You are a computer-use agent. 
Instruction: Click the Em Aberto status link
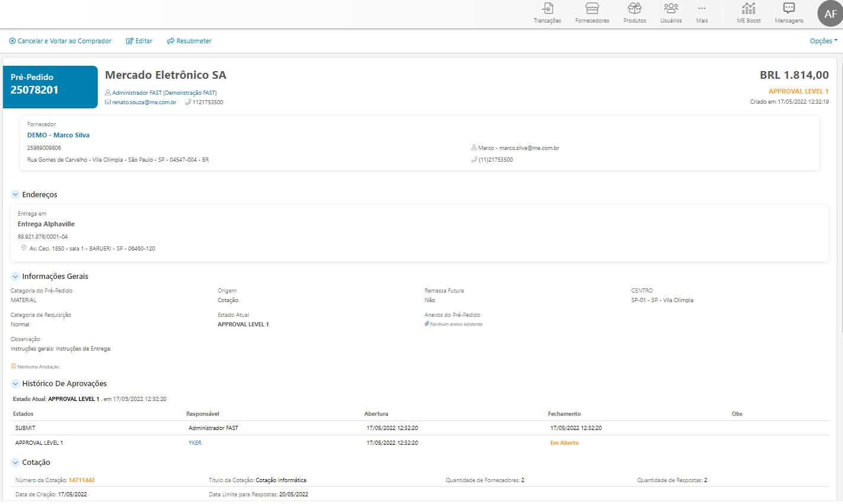[565, 443]
